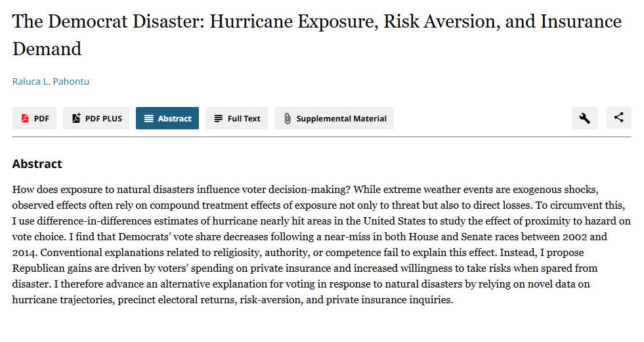Image resolution: width=644 pixels, height=342 pixels.
Task: Download via the PDF text label
Action: click(x=41, y=119)
